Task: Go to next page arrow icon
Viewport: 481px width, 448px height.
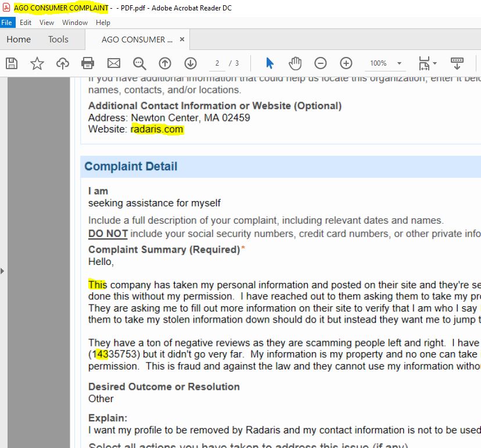Action: (191, 63)
